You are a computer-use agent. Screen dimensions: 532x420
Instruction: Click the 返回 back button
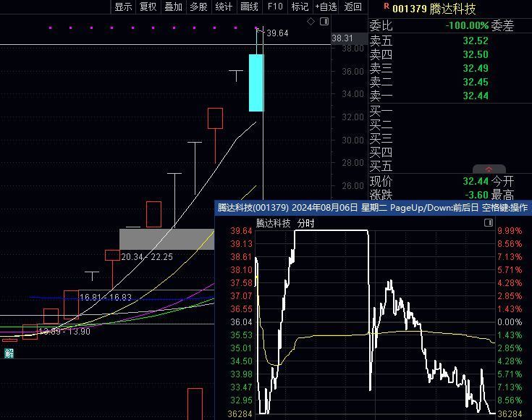point(352,7)
